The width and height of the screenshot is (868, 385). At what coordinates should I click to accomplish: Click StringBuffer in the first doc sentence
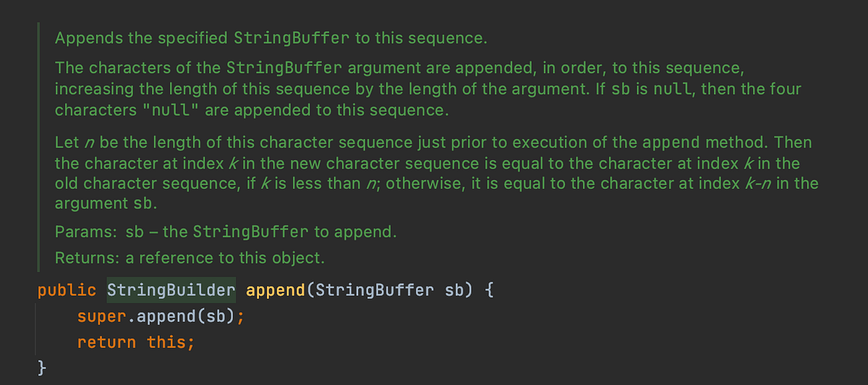click(291, 38)
